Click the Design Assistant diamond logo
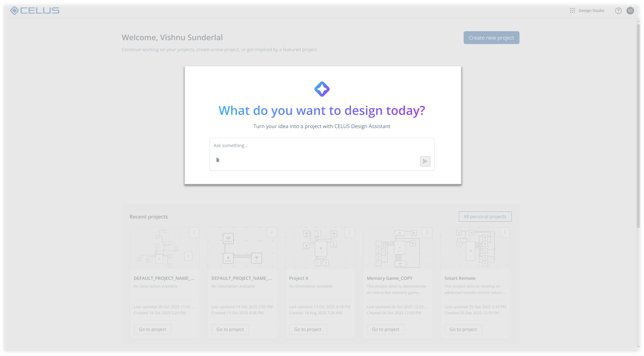The width and height of the screenshot is (644, 356). pyautogui.click(x=322, y=89)
